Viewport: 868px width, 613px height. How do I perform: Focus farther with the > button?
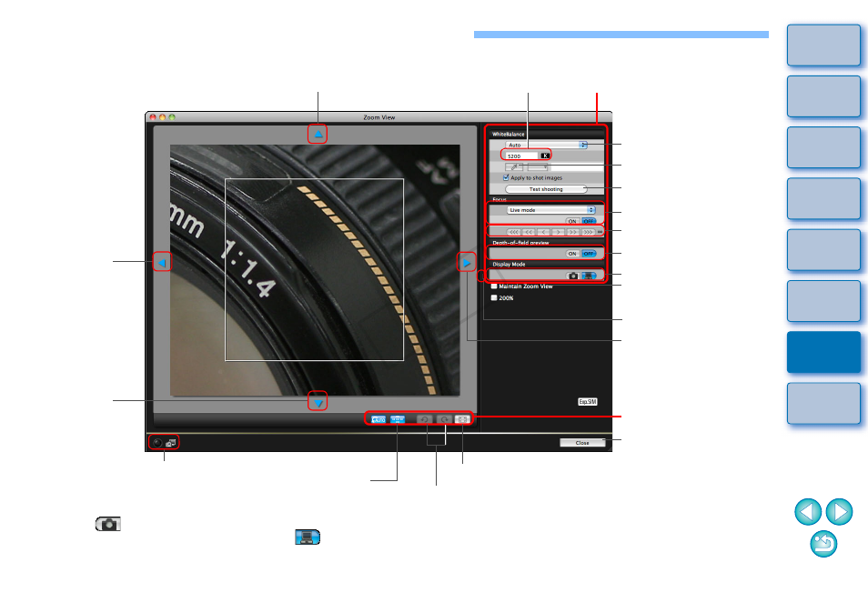[x=558, y=232]
